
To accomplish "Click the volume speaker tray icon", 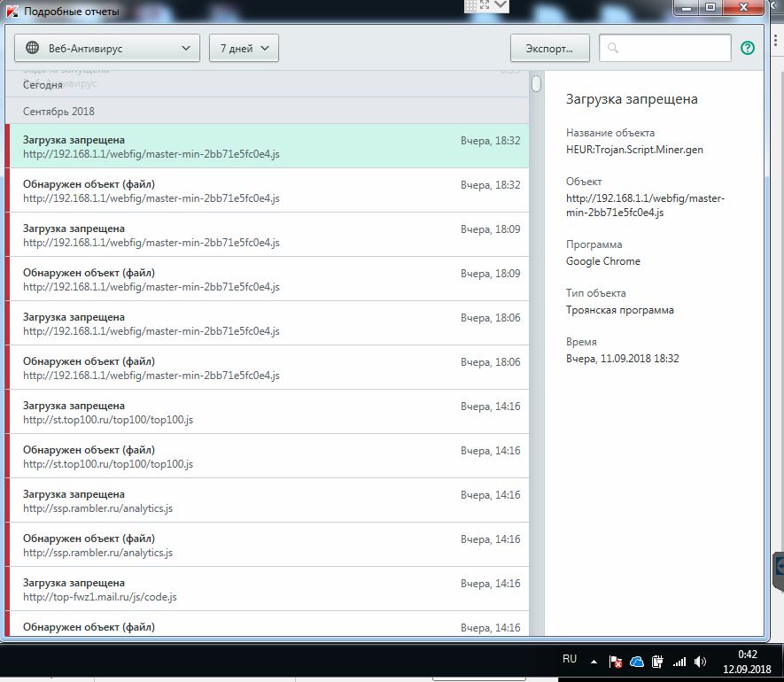I will click(700, 662).
